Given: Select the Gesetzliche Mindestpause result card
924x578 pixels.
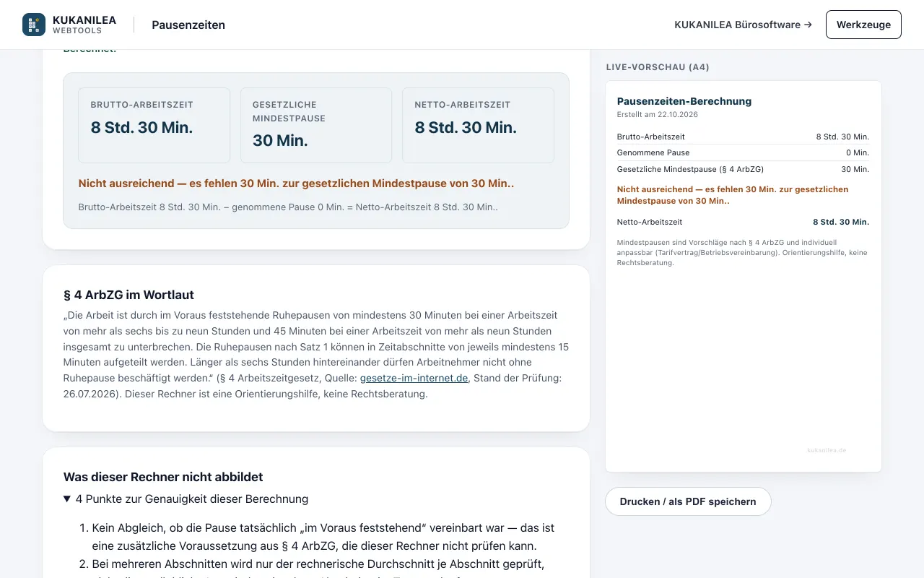Looking at the screenshot, I should 316,126.
